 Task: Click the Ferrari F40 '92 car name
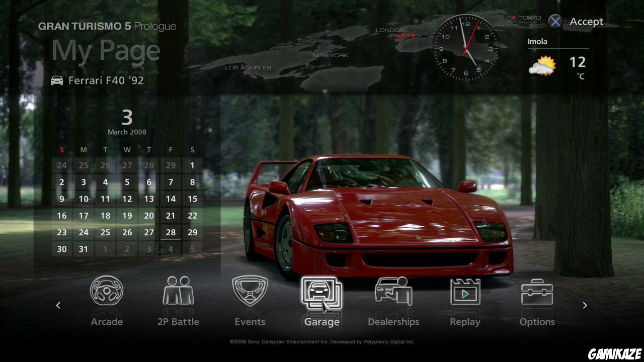click(x=106, y=80)
